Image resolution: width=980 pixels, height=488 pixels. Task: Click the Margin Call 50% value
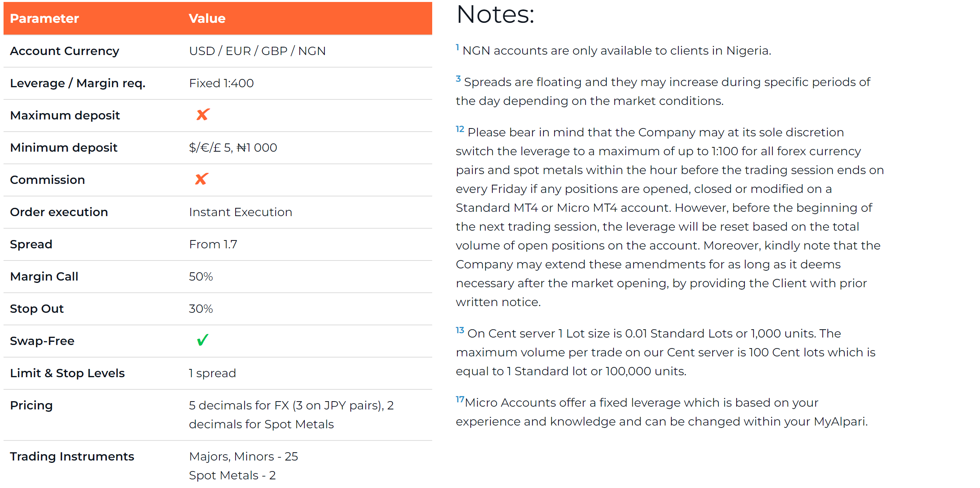[x=201, y=277]
